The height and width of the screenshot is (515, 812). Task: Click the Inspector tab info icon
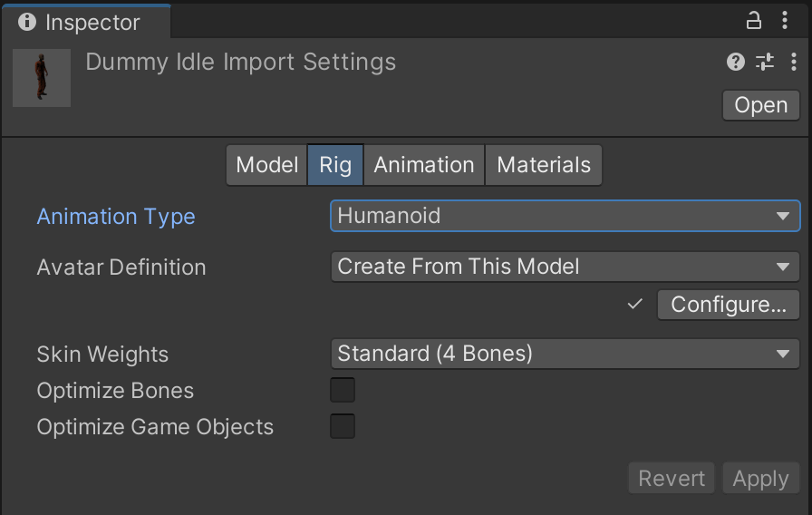(x=27, y=22)
